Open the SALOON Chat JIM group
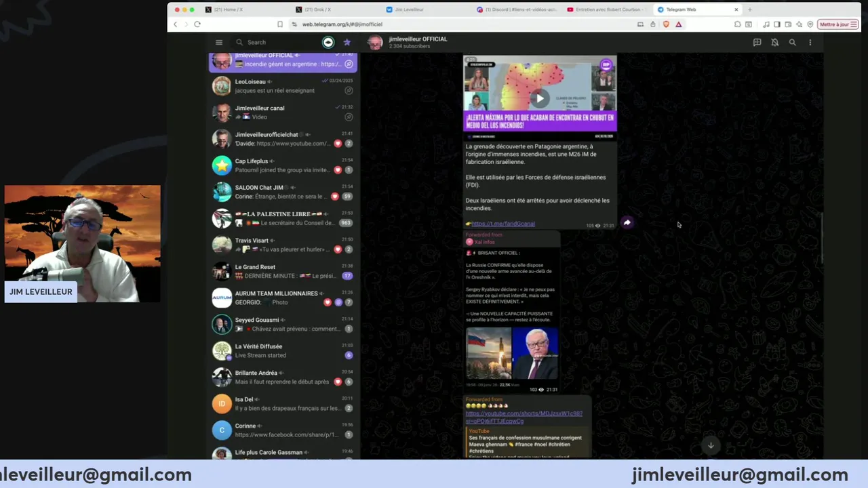The height and width of the screenshot is (488, 868). tap(283, 192)
